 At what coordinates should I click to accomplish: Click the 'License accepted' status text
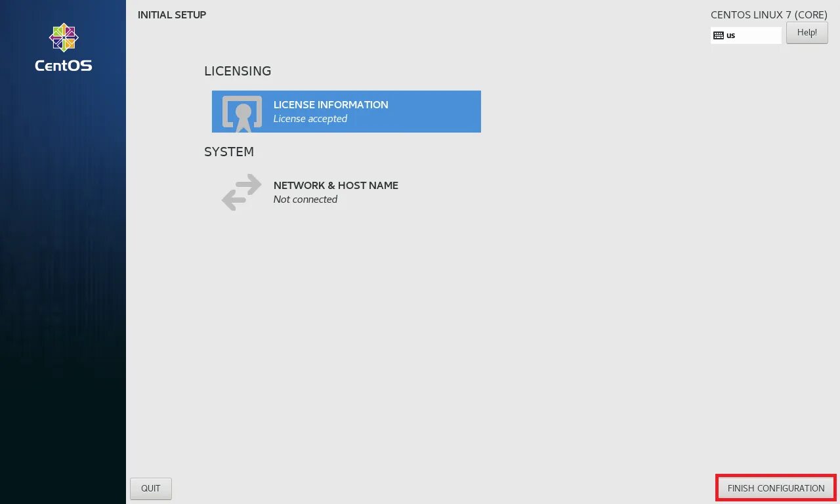click(x=310, y=119)
